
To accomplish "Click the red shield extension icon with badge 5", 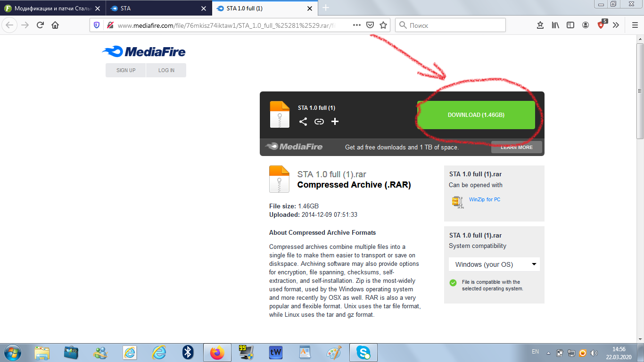I will (x=602, y=24).
